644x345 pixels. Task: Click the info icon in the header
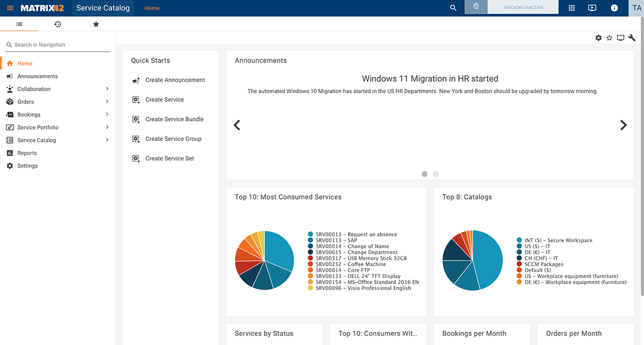pos(614,8)
